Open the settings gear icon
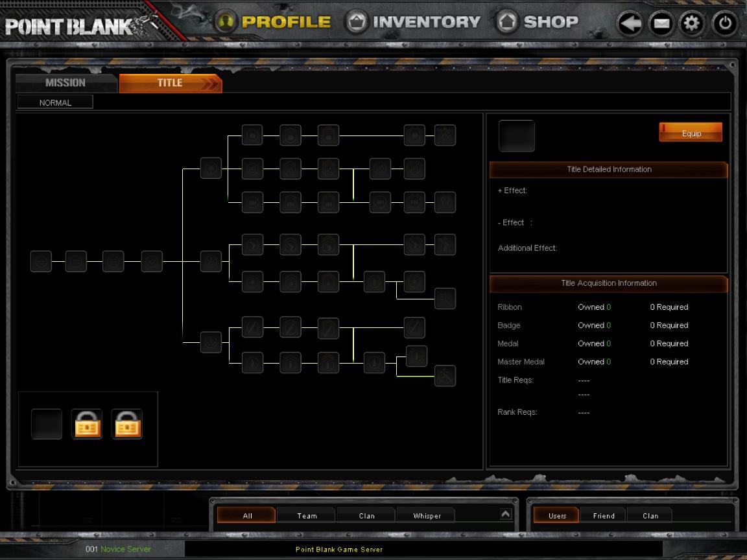 (x=692, y=25)
